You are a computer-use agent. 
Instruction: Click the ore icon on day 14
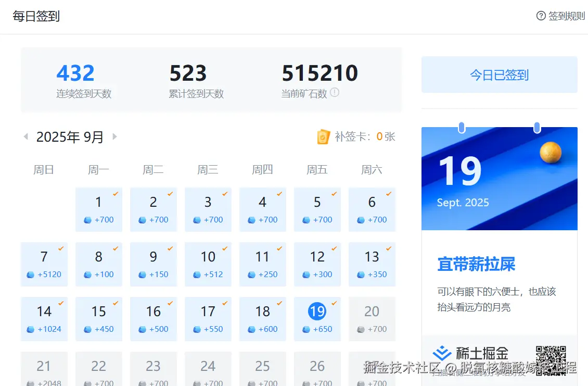click(31, 329)
